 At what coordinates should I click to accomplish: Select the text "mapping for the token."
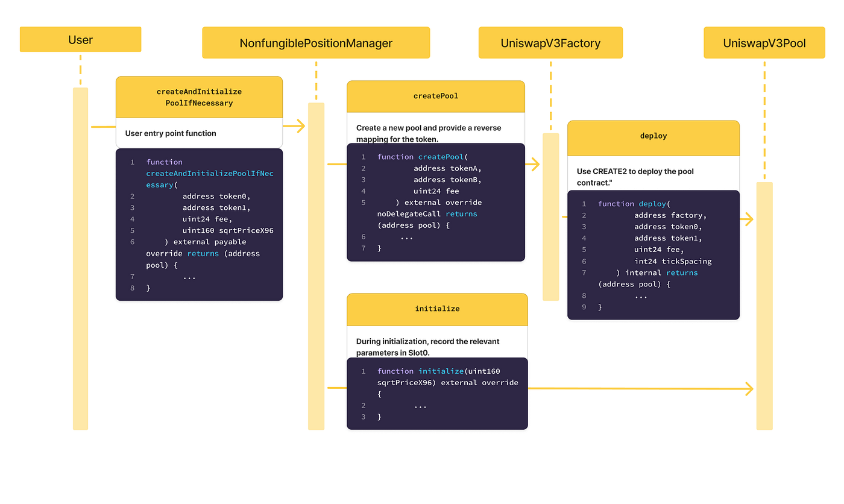click(397, 139)
